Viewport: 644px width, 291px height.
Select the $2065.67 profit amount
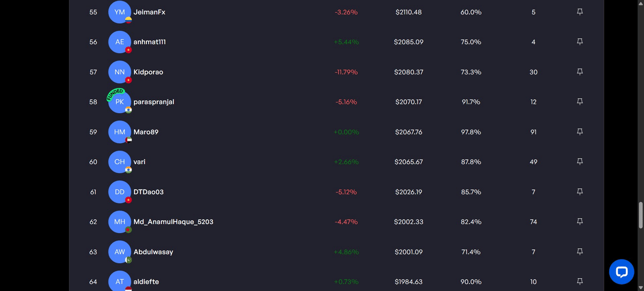408,162
